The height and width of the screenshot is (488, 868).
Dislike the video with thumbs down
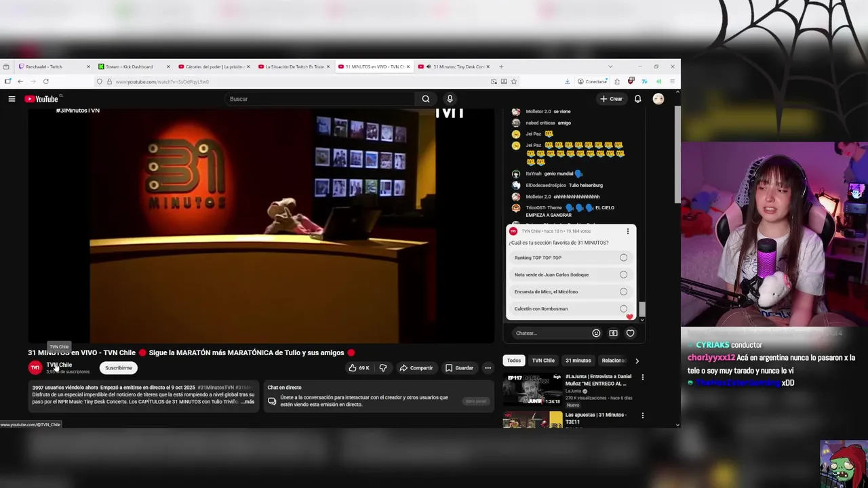[383, 368]
